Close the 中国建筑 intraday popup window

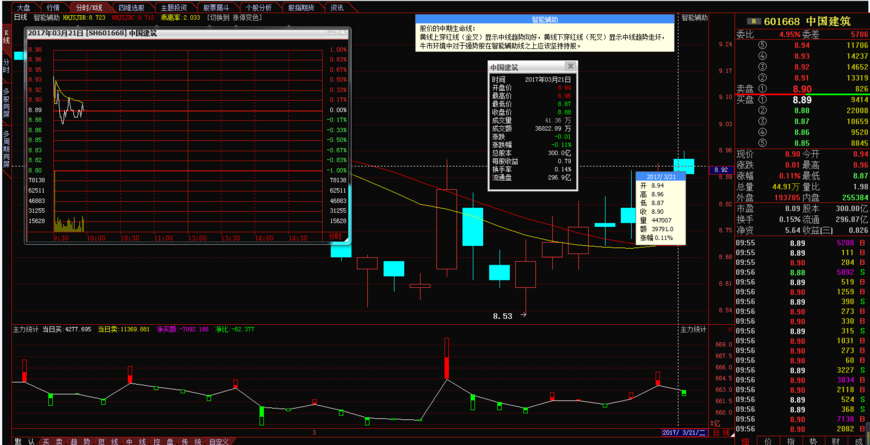pyautogui.click(x=344, y=33)
